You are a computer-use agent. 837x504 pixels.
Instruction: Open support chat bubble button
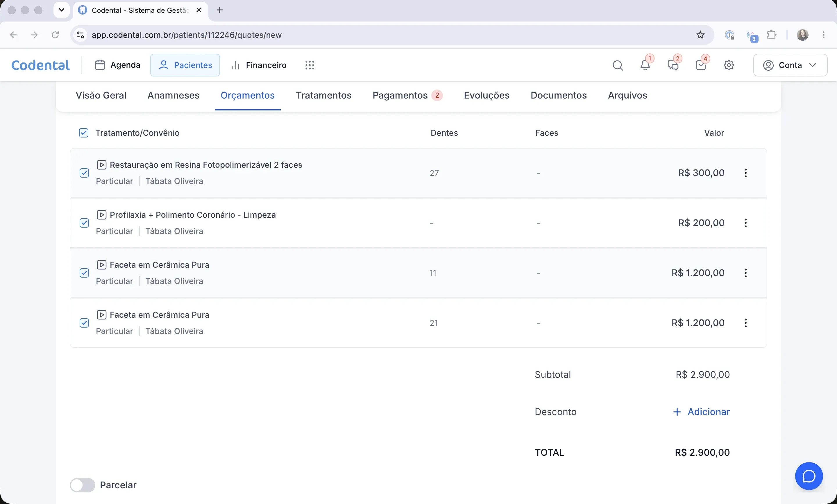pos(809,476)
